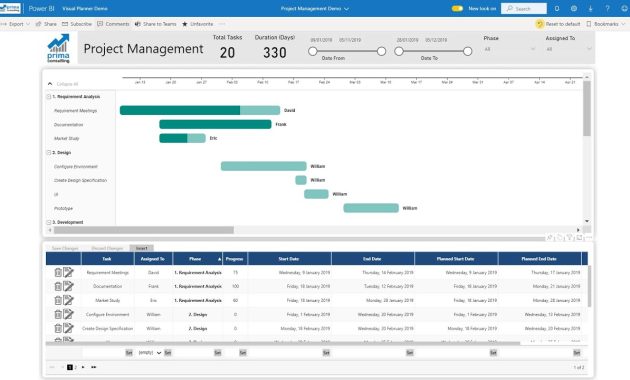The width and height of the screenshot is (630, 380).
Task: Open the help question mark icon
Action: coord(608,8)
